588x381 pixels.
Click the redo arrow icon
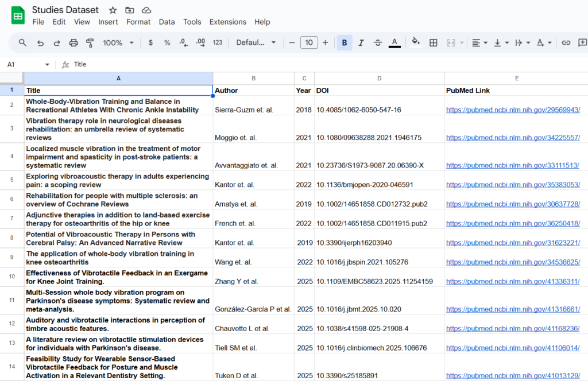[57, 42]
